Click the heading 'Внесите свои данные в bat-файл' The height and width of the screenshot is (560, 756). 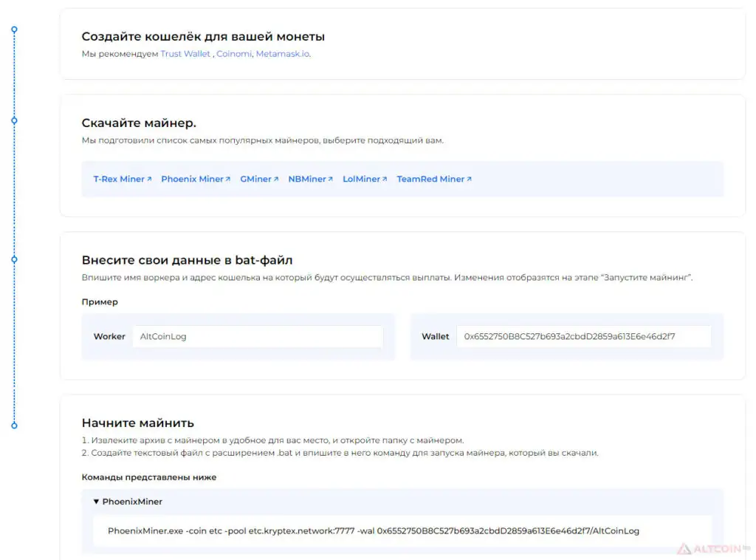pyautogui.click(x=187, y=260)
